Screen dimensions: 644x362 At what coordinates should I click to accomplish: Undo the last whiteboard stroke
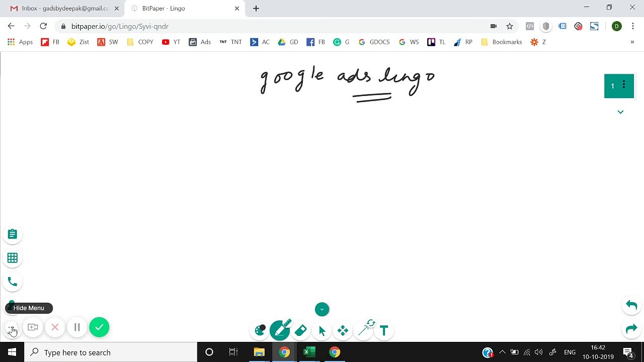pos(631,305)
